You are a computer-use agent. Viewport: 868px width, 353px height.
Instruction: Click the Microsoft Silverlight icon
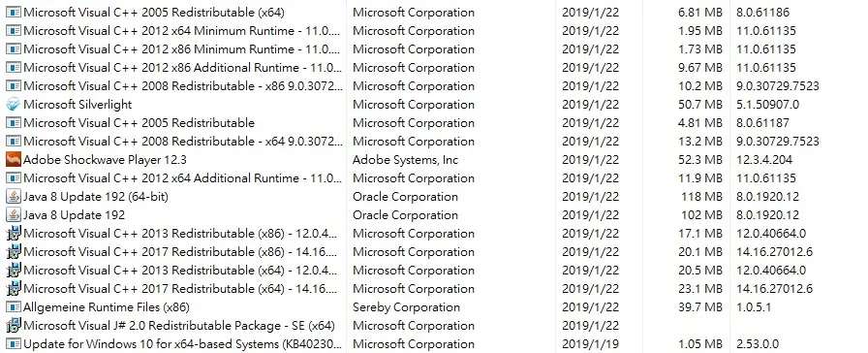click(x=14, y=104)
